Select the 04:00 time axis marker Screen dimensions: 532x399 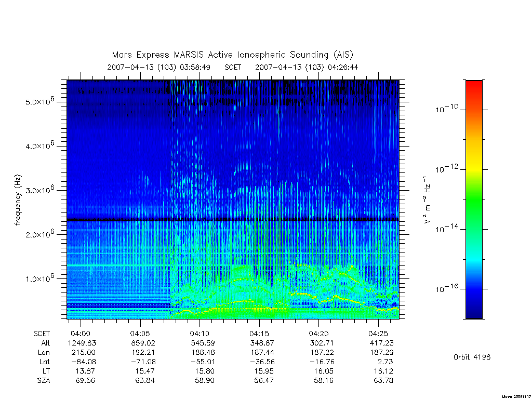pyautogui.click(x=81, y=334)
